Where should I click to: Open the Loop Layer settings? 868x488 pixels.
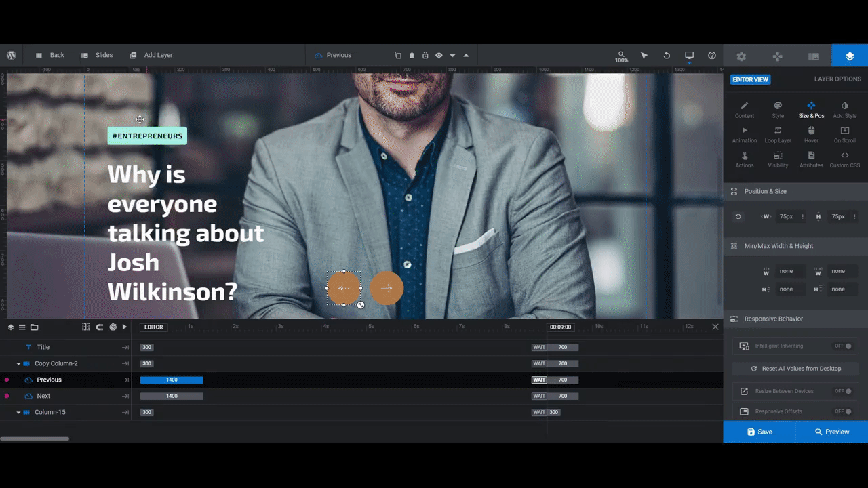778,135
